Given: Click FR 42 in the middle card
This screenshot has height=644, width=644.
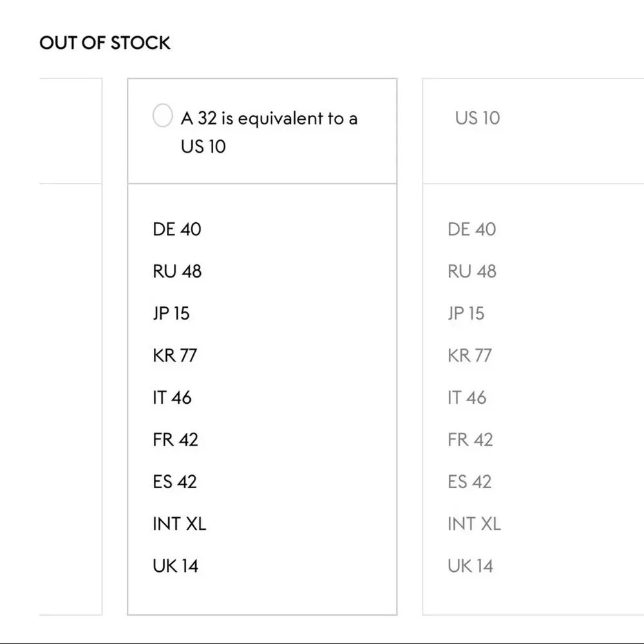Looking at the screenshot, I should click(x=175, y=440).
